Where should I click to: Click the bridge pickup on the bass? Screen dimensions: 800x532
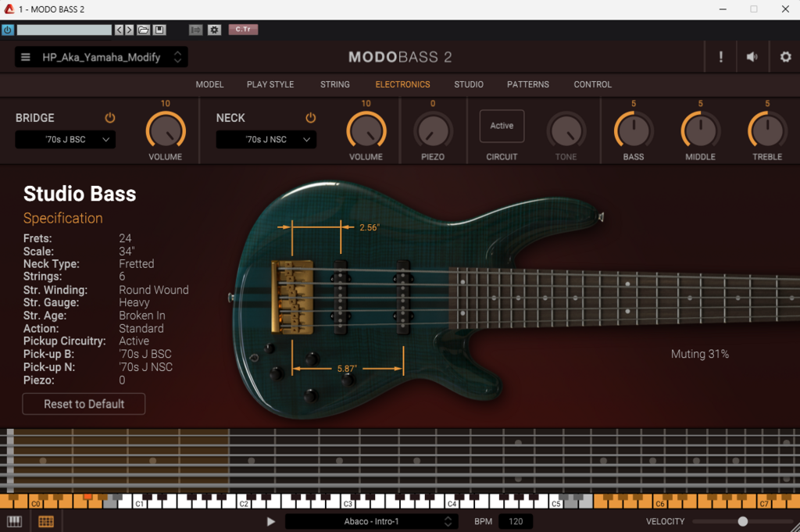341,298
